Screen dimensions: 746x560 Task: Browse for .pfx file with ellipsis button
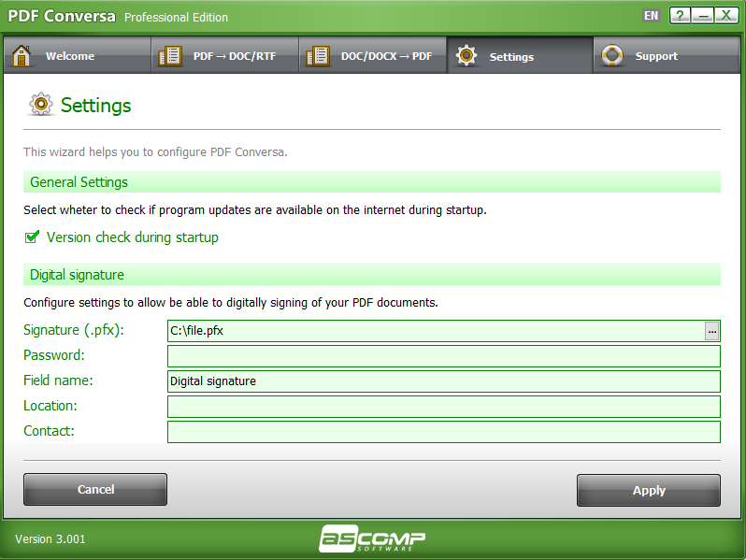[711, 331]
